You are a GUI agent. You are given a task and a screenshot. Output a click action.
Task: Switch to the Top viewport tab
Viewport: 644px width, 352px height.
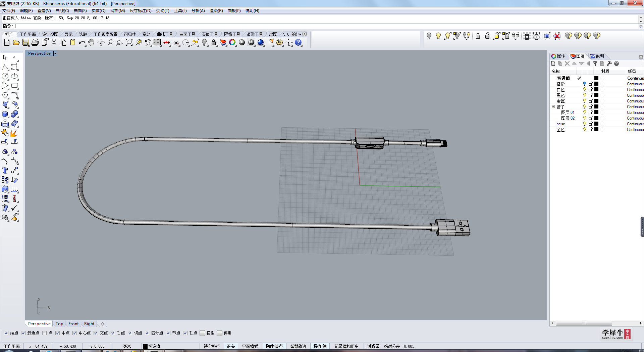59,324
